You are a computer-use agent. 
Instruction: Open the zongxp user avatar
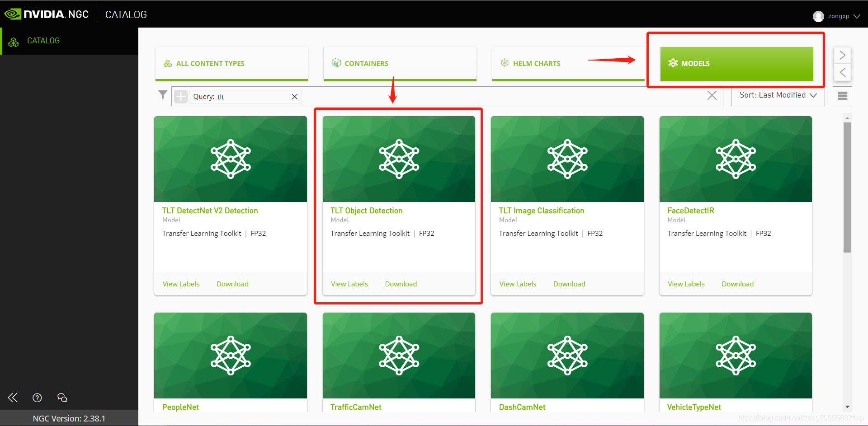click(818, 16)
